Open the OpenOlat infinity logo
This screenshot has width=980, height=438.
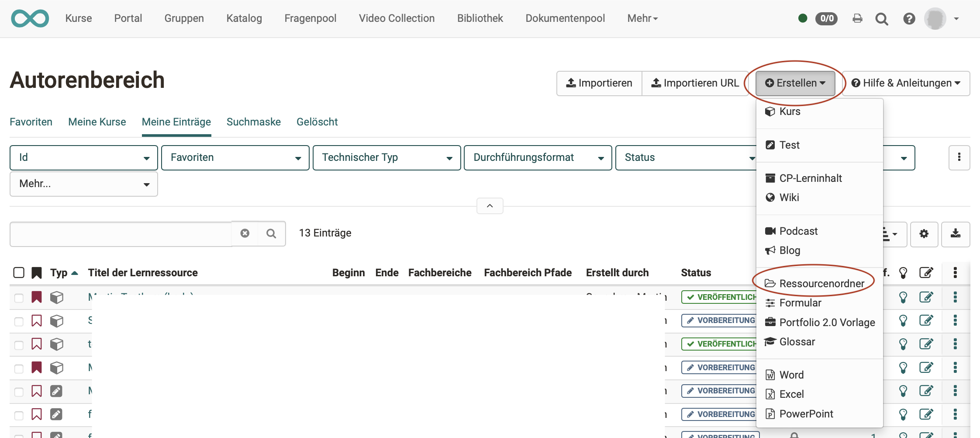pyautogui.click(x=30, y=18)
